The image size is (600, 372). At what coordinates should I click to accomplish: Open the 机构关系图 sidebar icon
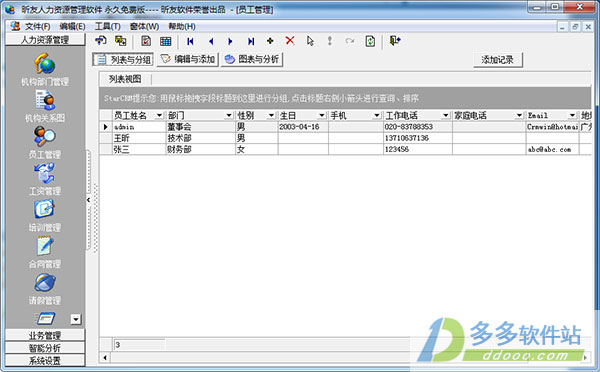[x=45, y=100]
